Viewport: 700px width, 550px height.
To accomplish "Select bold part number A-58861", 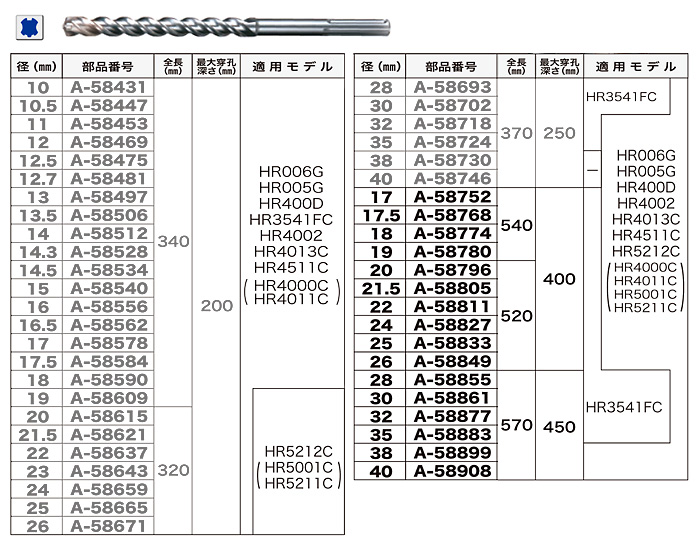I will pyautogui.click(x=453, y=399).
